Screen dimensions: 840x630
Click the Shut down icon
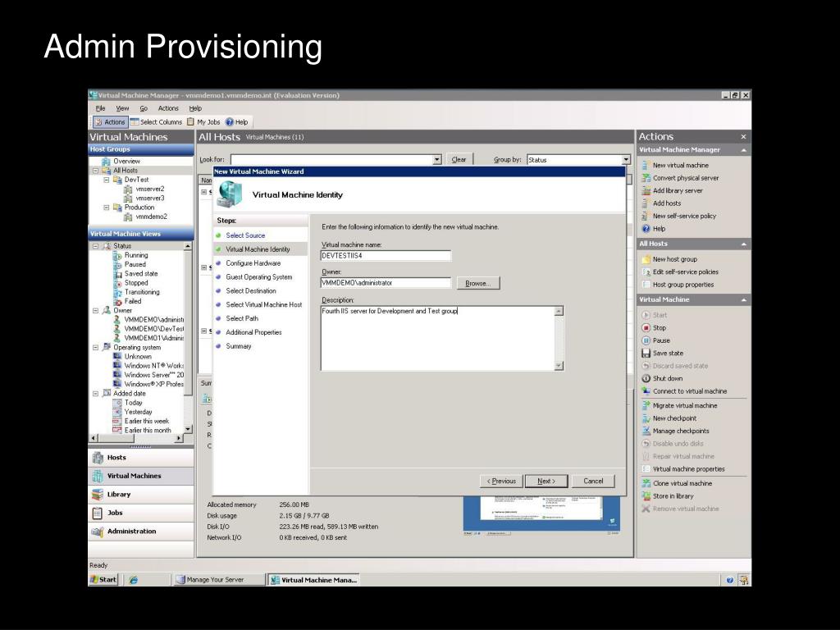pyautogui.click(x=646, y=378)
